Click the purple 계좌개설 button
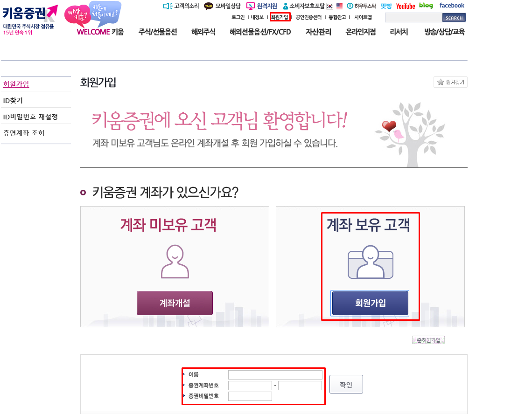 point(175,303)
